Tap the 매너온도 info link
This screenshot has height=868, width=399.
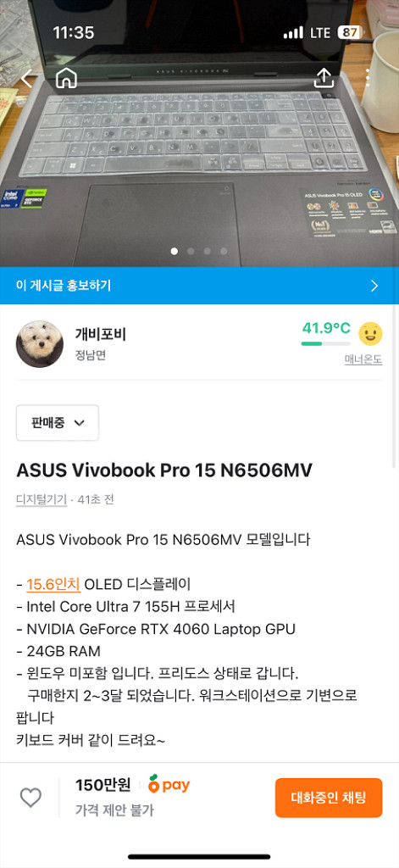click(x=363, y=359)
